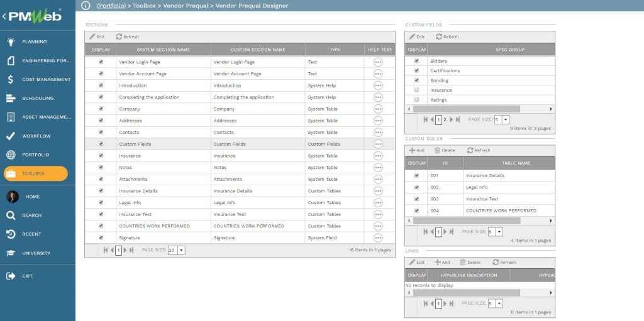Sort by System Section Name column header
644x321 pixels.
pos(164,50)
